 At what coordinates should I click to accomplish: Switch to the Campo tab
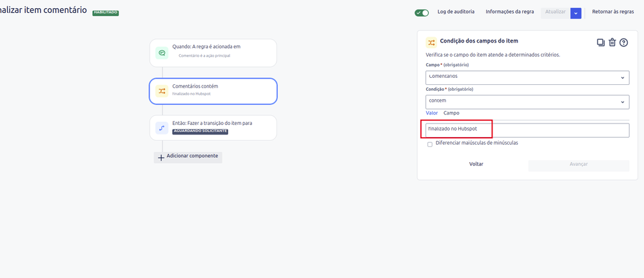451,113
